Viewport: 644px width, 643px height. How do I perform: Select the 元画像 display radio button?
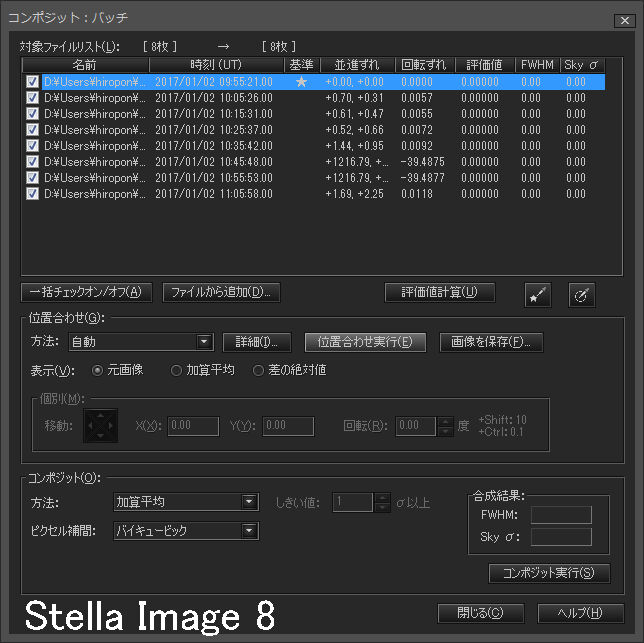(97, 370)
